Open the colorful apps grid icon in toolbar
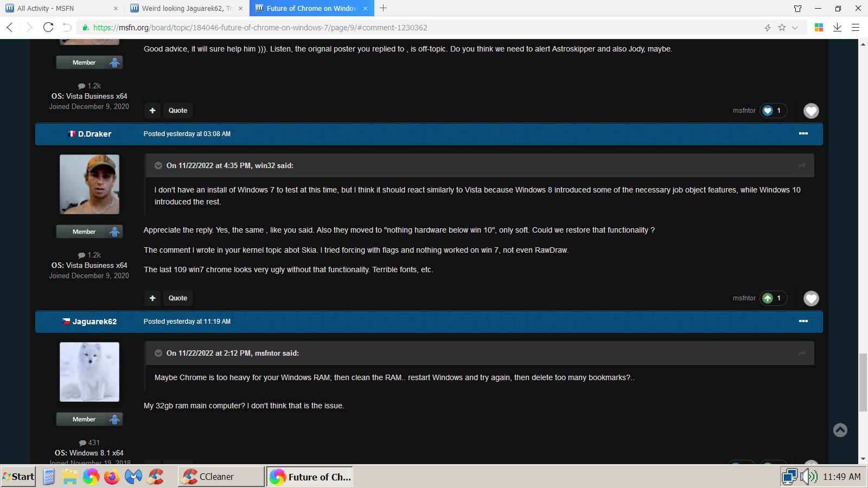This screenshot has height=488, width=868. coord(819,28)
